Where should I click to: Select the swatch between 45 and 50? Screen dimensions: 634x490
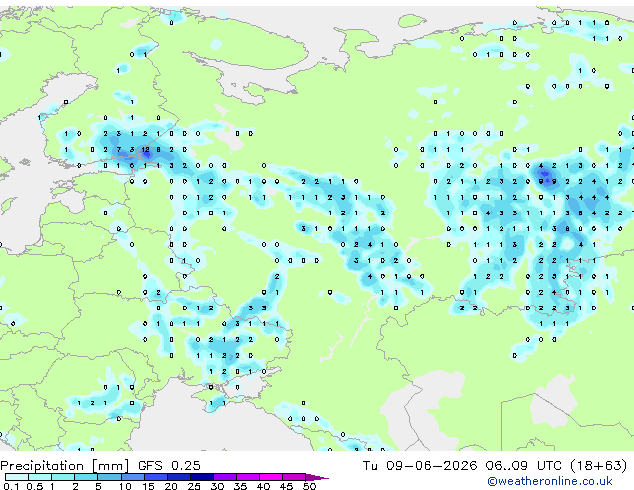294,477
